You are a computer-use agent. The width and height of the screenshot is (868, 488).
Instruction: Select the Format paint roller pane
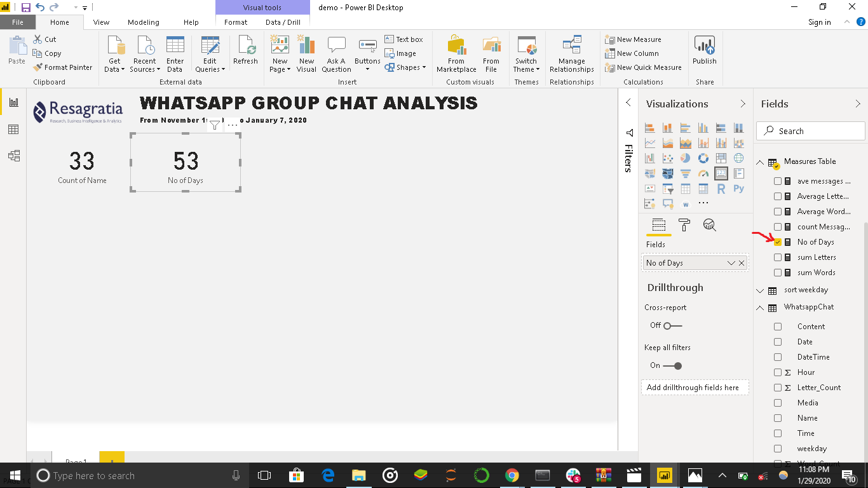click(x=684, y=225)
